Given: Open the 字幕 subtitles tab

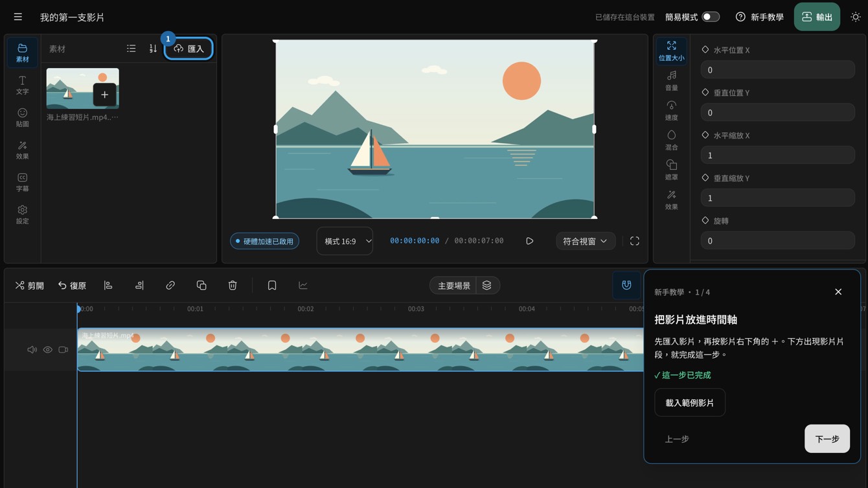Looking at the screenshot, I should tap(23, 182).
